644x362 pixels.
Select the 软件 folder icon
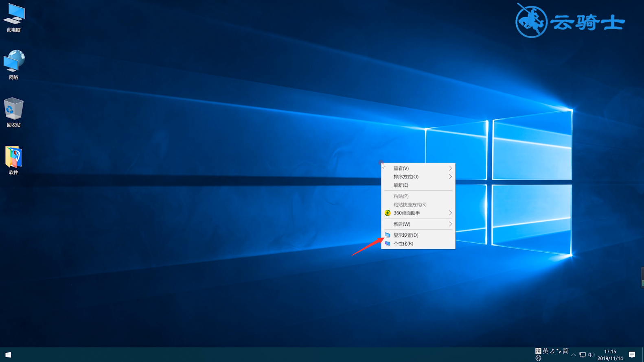coord(14,161)
